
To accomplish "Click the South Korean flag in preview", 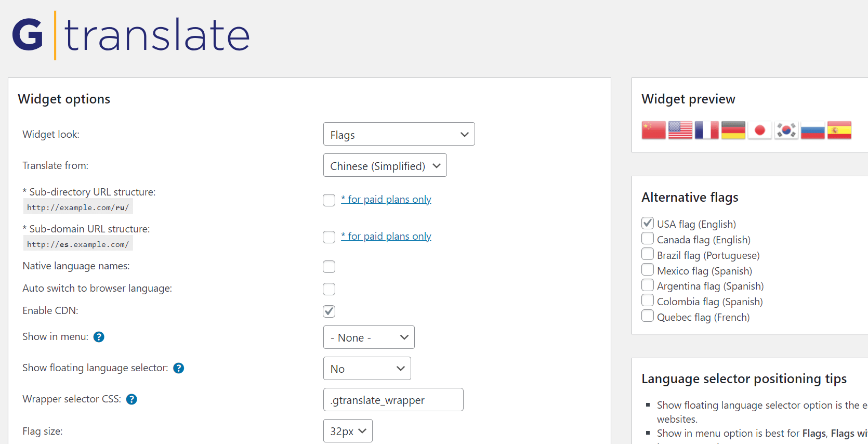I will pos(786,130).
